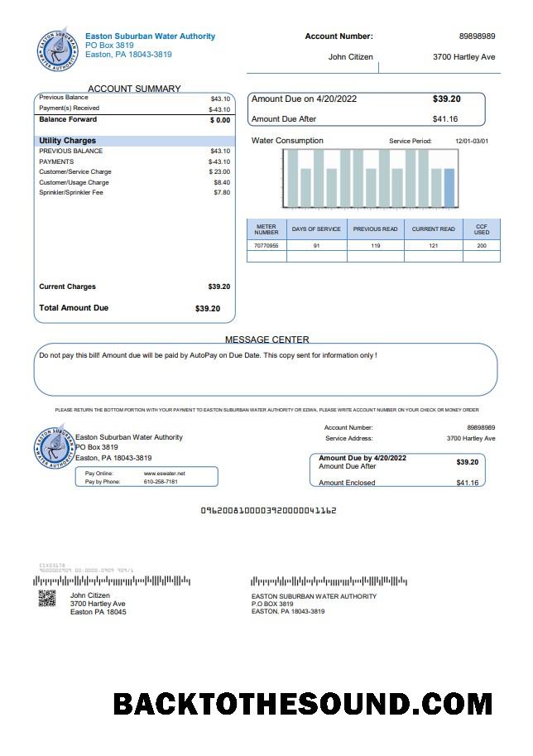Select the 'Total Amount Due' label

click(x=74, y=307)
